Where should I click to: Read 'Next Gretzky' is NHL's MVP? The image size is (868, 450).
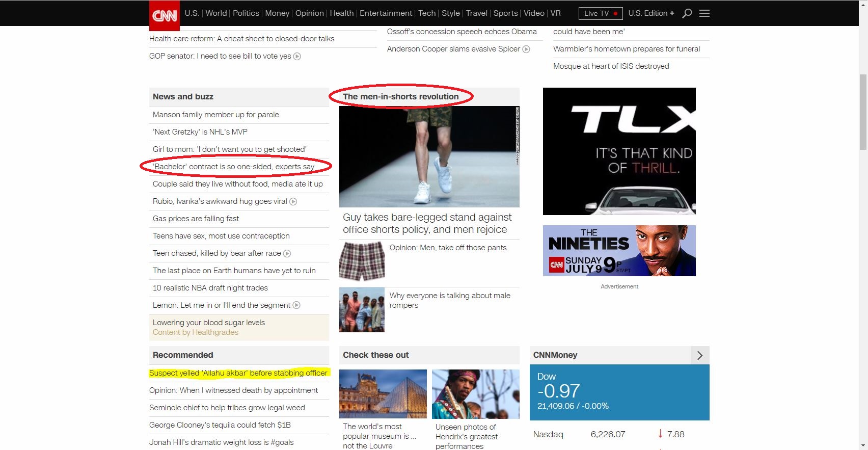[200, 132]
